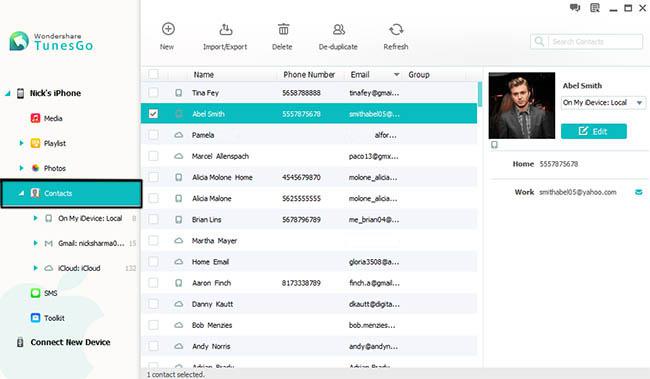Screen dimensions: 650x379
Task: Check the Bob Menzies checkbox
Action: click(x=153, y=325)
